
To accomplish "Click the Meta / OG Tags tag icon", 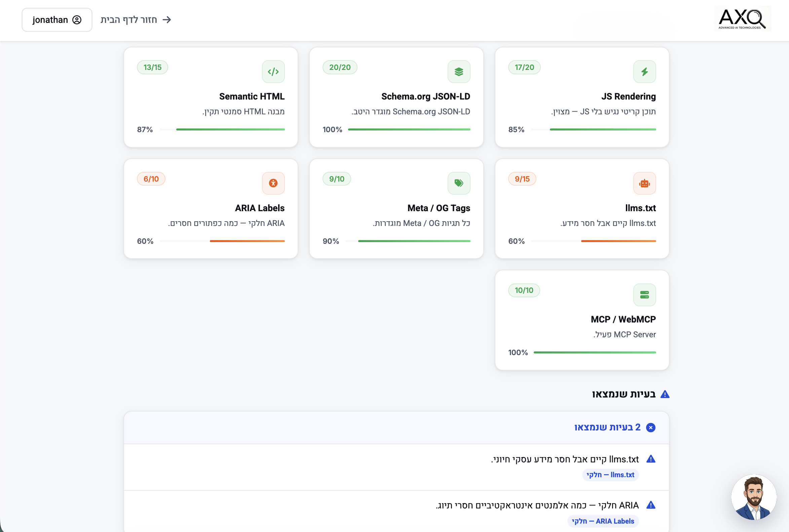I will pyautogui.click(x=459, y=183).
